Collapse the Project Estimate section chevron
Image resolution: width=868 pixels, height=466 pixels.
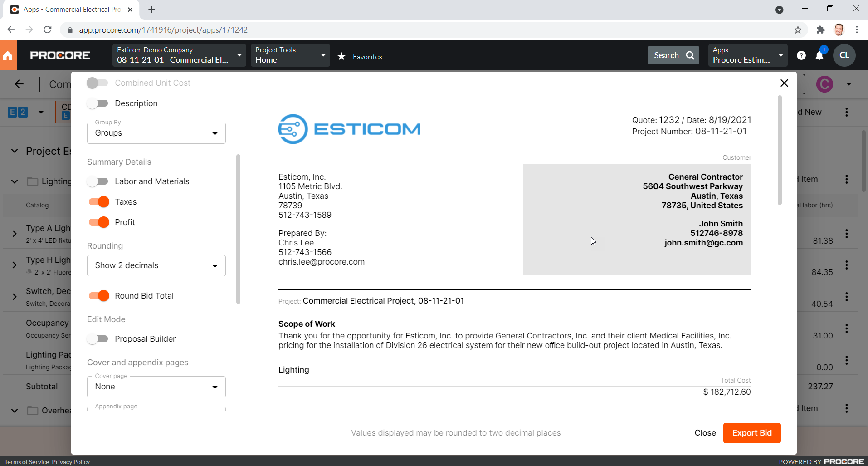(15, 151)
